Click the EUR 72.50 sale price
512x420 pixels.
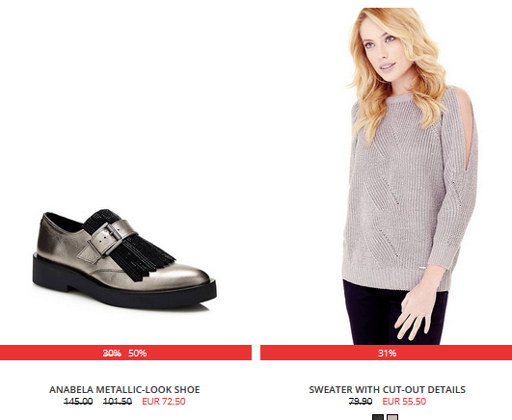pyautogui.click(x=164, y=401)
